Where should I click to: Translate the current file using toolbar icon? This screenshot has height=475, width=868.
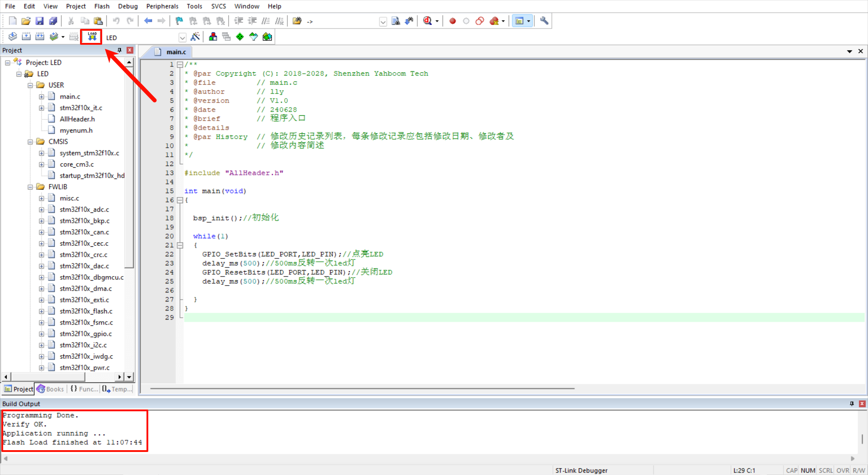coord(13,37)
